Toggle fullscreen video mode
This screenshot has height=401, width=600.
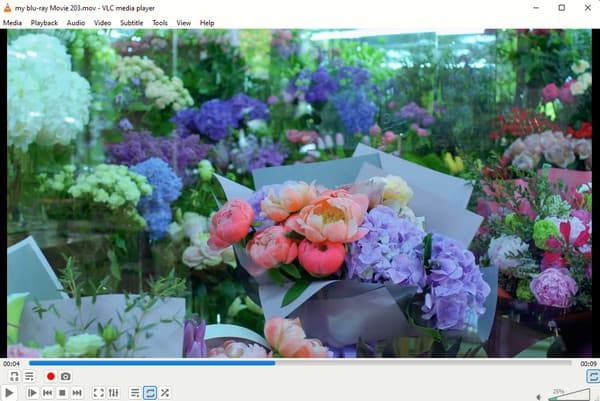(98, 393)
